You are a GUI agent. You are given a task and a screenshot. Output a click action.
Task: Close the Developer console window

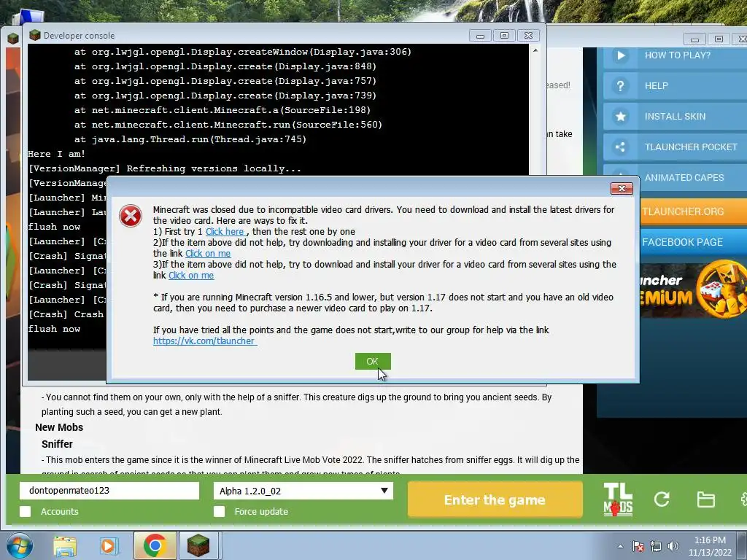[x=528, y=36]
